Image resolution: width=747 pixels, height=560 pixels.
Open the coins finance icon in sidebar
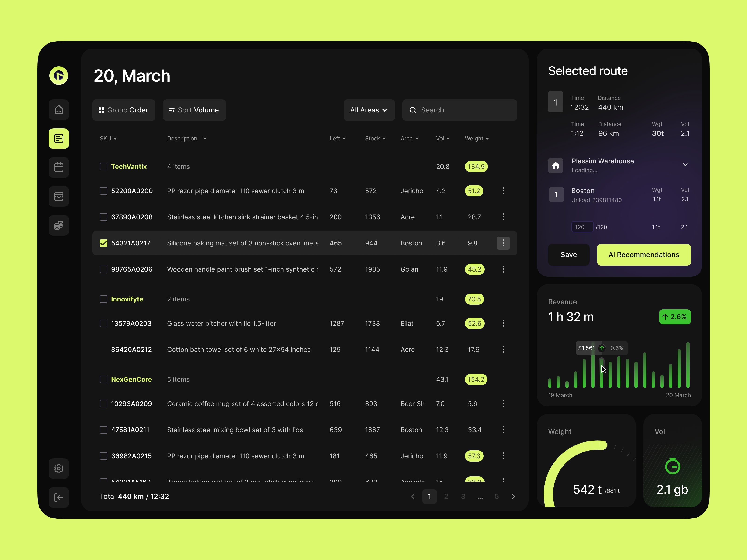[59, 225]
